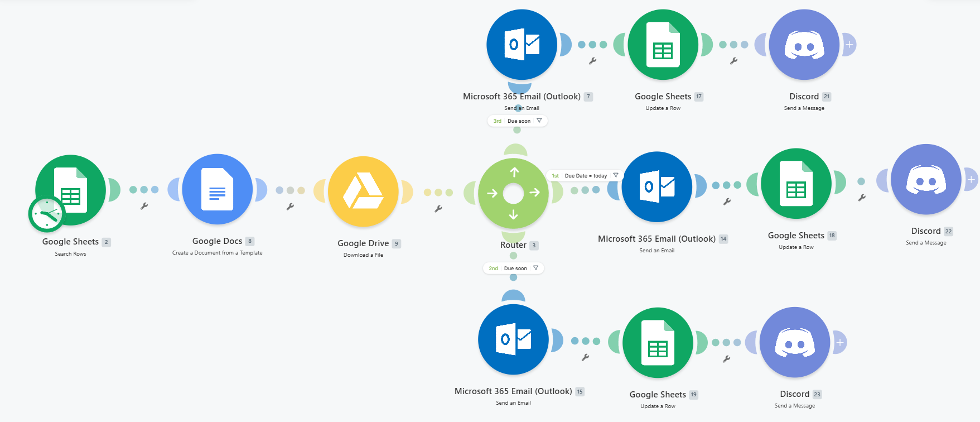Image resolution: width=980 pixels, height=422 pixels.
Task: Open the 3rd route Due soon filter
Action: (x=517, y=121)
